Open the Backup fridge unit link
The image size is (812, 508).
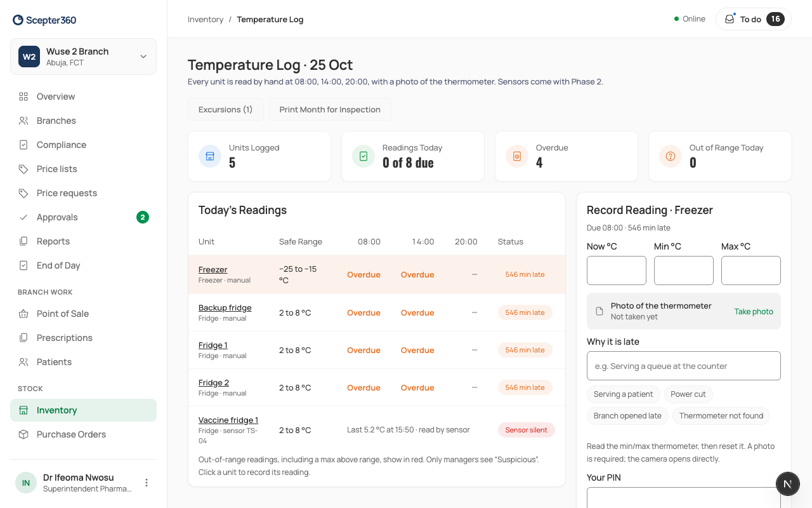click(x=225, y=307)
